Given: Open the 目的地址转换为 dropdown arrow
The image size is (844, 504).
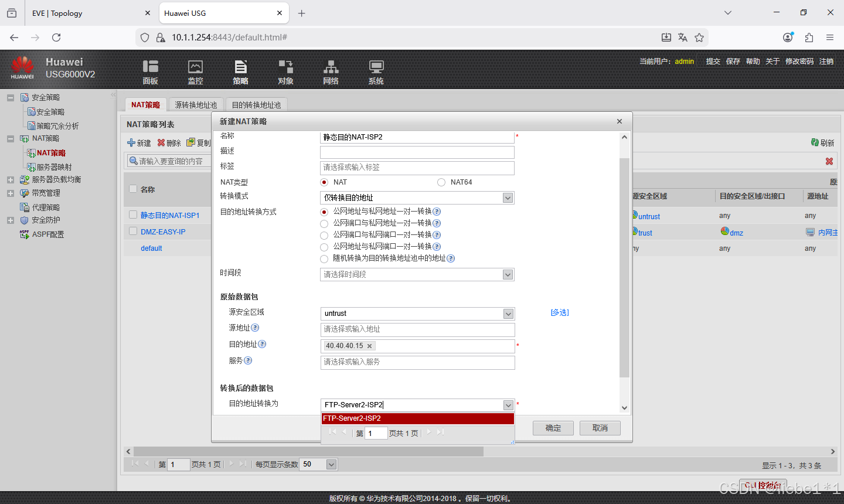Looking at the screenshot, I should (508, 405).
